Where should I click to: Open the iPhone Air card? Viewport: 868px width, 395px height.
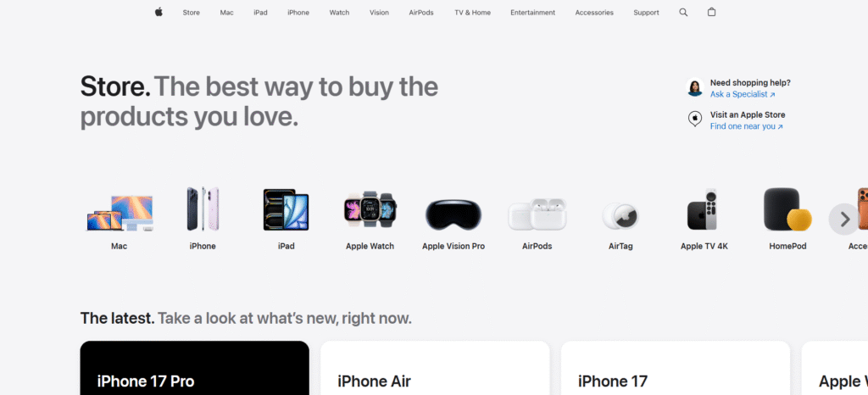[435, 368]
